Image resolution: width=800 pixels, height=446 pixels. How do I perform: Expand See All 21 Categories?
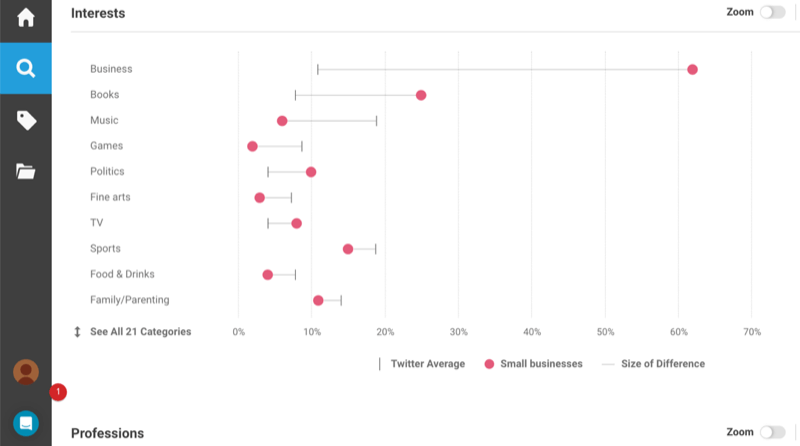[140, 331]
